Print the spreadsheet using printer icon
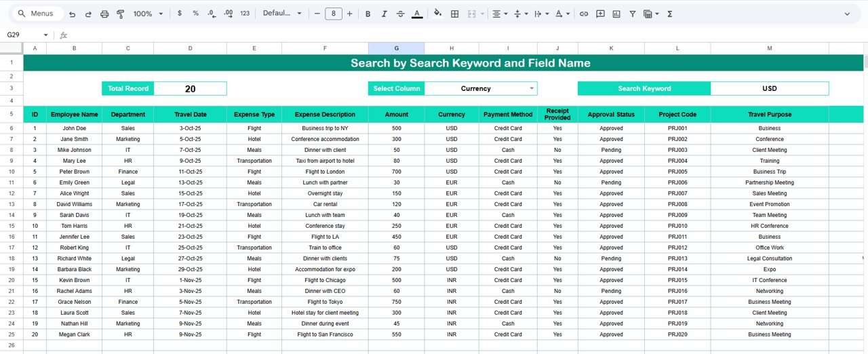 coord(104,14)
